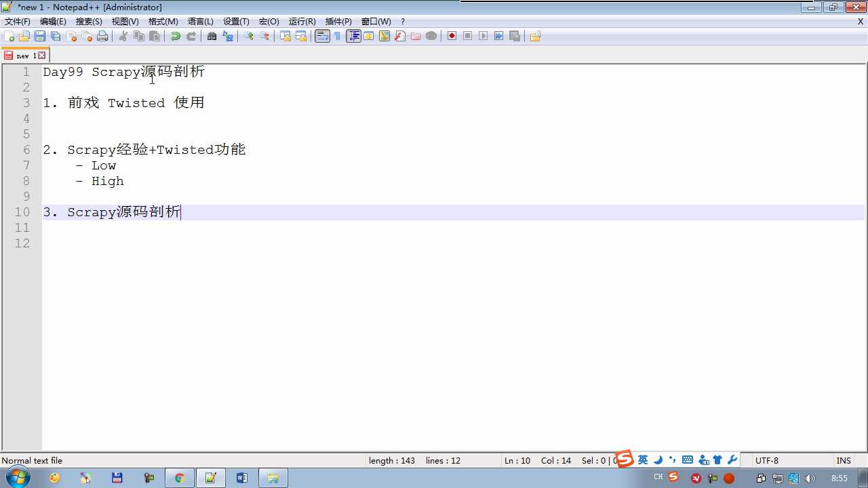Image resolution: width=868 pixels, height=488 pixels.
Task: Select the new 1 document tab
Action: pyautogui.click(x=25, y=56)
